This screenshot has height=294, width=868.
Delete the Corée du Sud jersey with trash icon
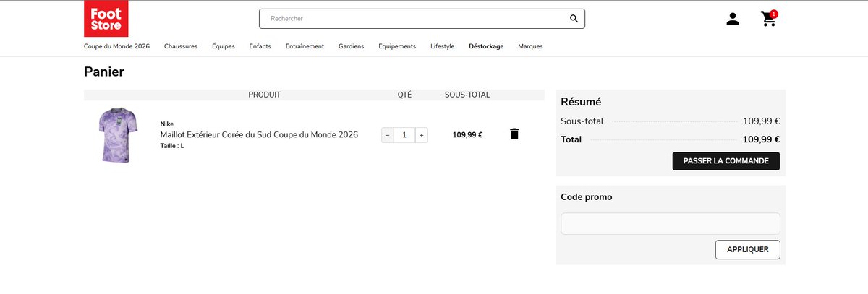(x=514, y=134)
